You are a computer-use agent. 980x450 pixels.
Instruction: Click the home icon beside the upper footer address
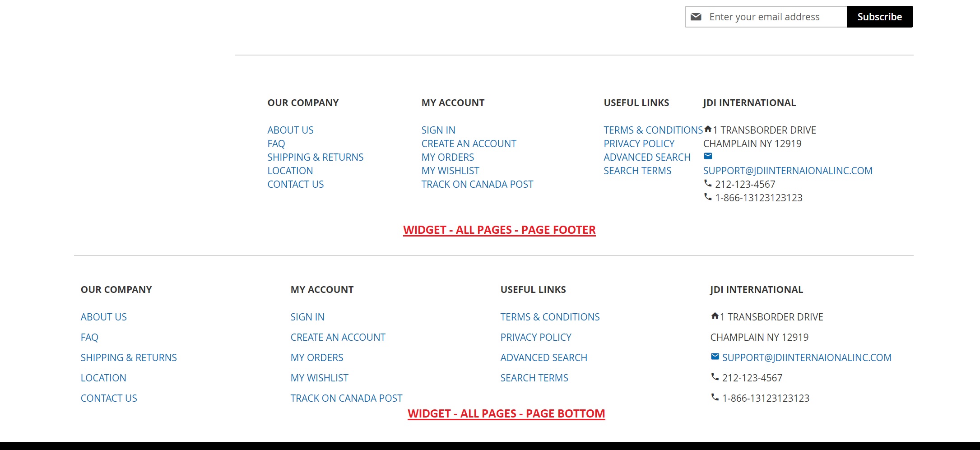point(708,129)
